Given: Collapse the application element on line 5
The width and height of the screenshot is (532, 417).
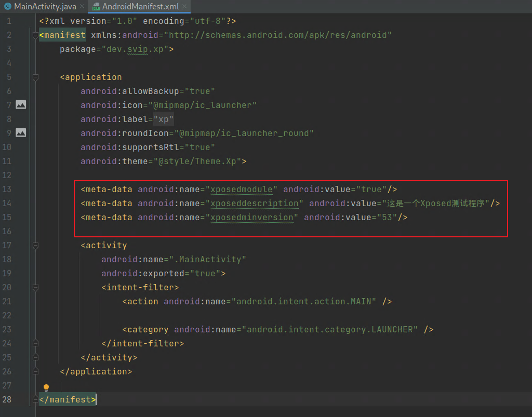Looking at the screenshot, I should (x=35, y=77).
